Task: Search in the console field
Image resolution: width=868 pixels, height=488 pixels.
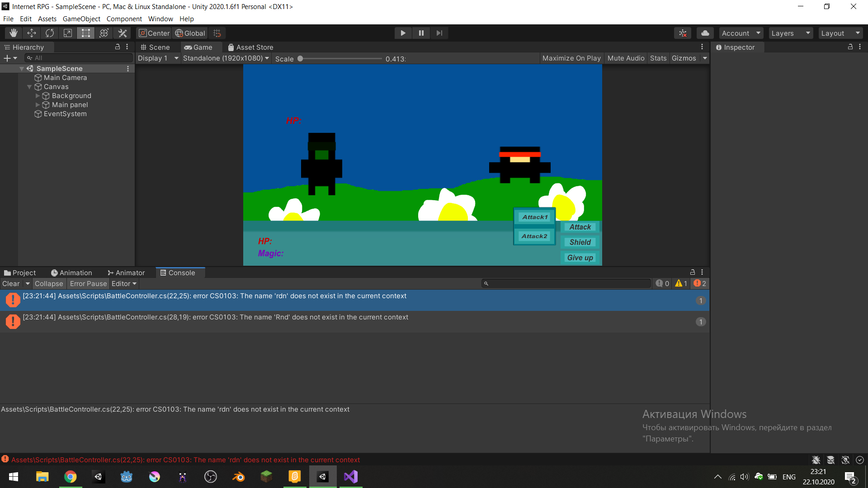Action: click(x=566, y=283)
